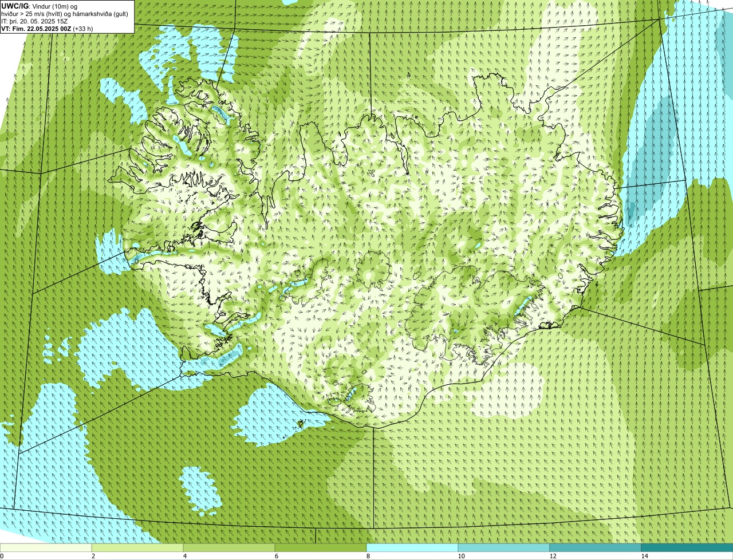Select the 8–10 m/s light cyan swatch

412,548
